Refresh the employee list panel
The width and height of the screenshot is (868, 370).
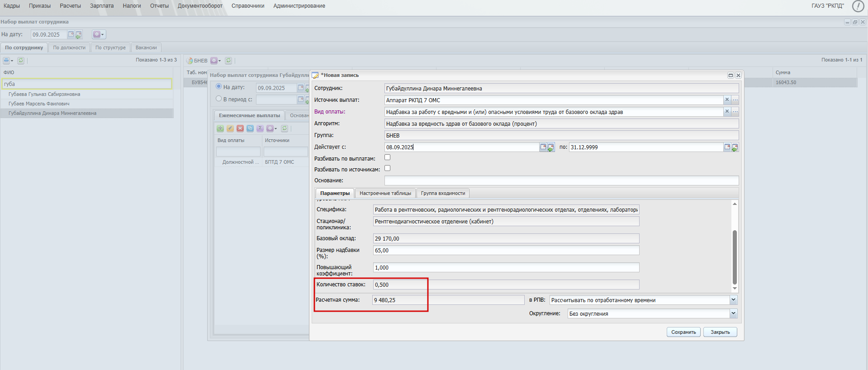pyautogui.click(x=21, y=60)
